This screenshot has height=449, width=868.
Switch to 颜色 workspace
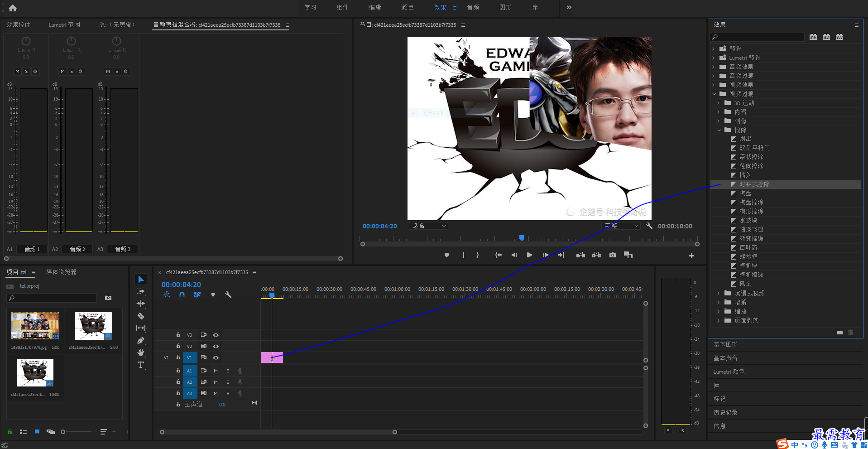408,7
